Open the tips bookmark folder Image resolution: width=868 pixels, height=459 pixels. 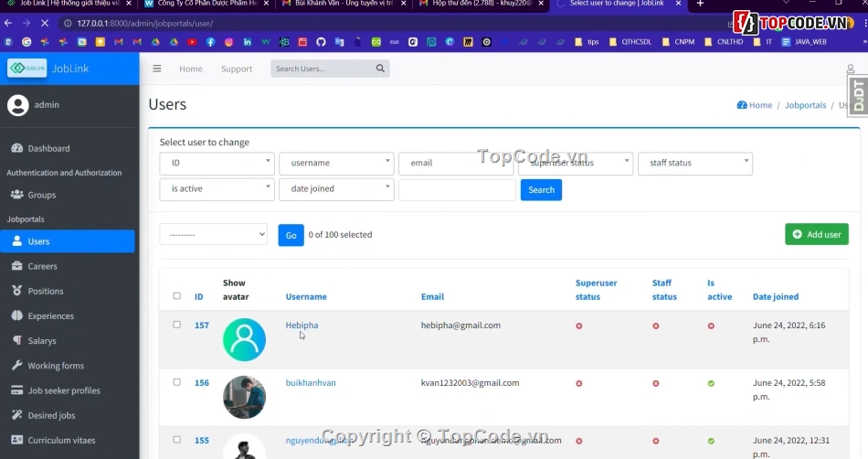(587, 41)
